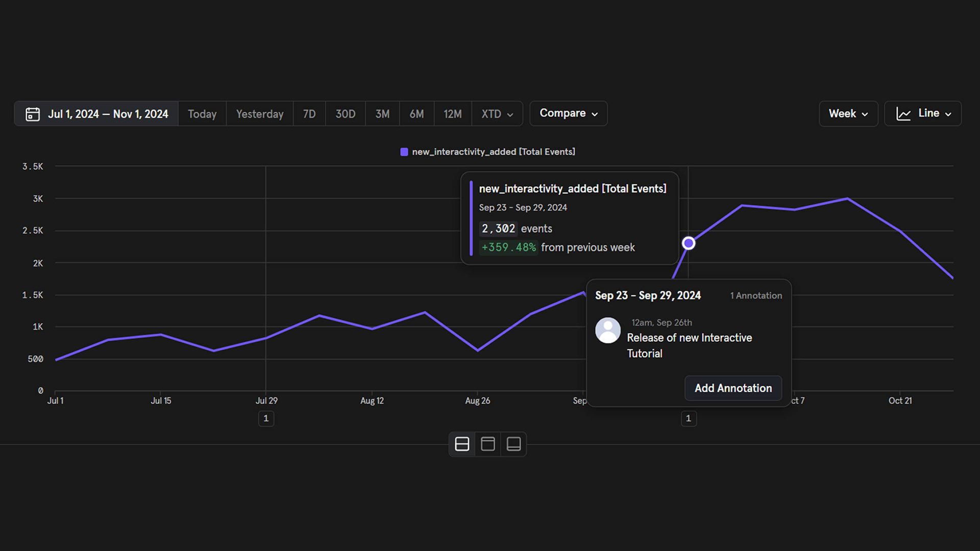980x551 pixels.
Task: Open the Week interval dropdown
Action: pos(848,113)
